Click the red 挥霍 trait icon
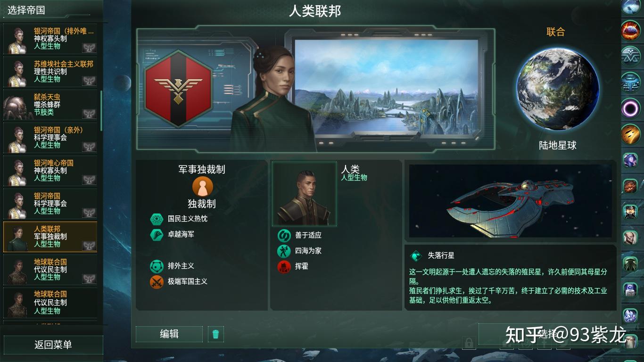 284,267
